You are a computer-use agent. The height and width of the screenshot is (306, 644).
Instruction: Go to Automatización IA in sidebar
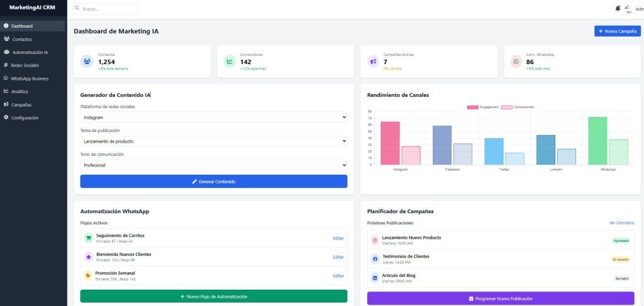click(30, 52)
